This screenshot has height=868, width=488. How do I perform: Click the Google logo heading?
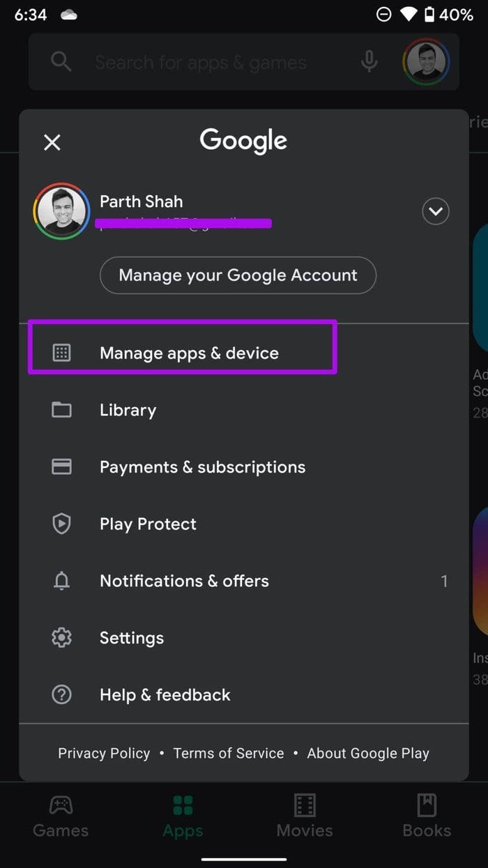point(243,141)
